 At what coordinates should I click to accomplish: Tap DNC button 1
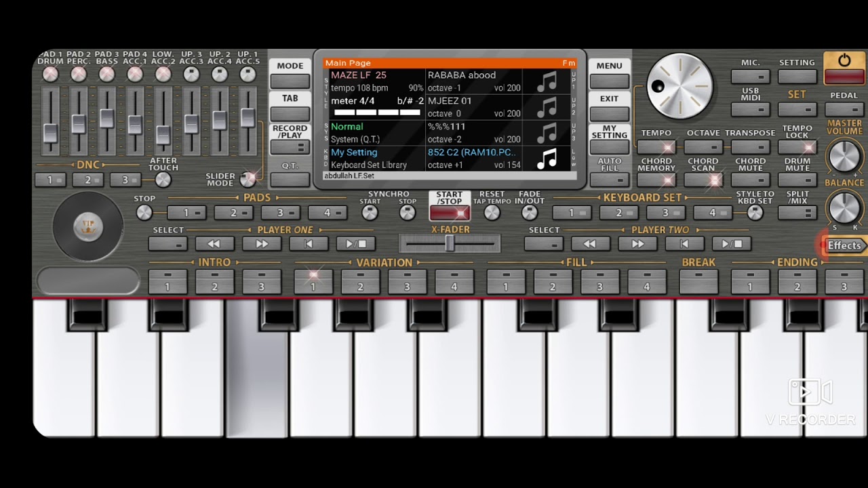pos(51,180)
